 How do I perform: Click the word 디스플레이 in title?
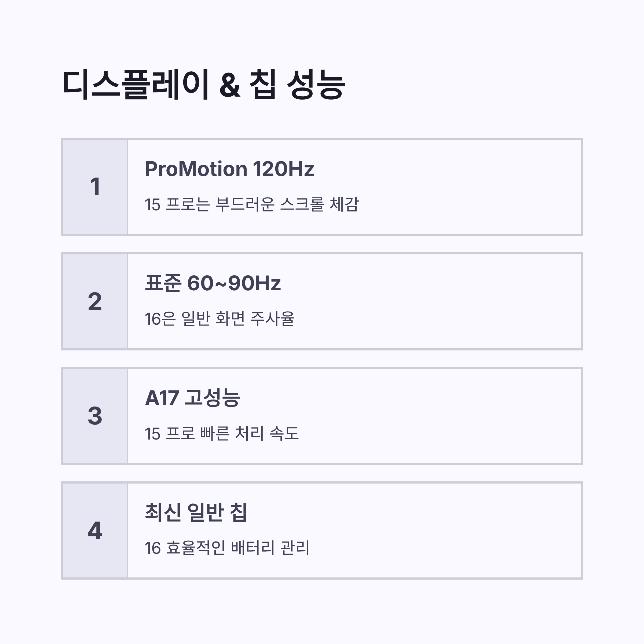pyautogui.click(x=135, y=84)
